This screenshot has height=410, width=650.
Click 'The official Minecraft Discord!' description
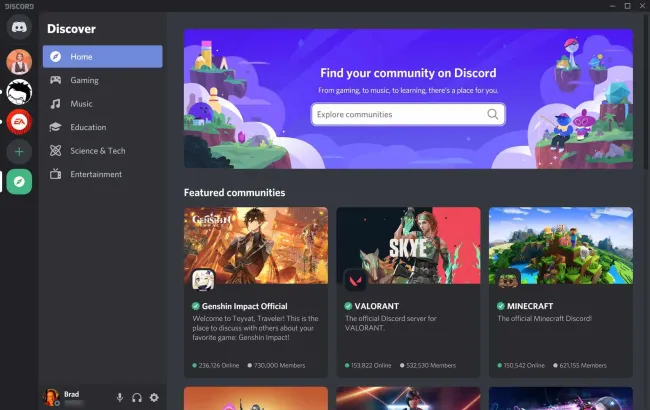click(x=545, y=318)
